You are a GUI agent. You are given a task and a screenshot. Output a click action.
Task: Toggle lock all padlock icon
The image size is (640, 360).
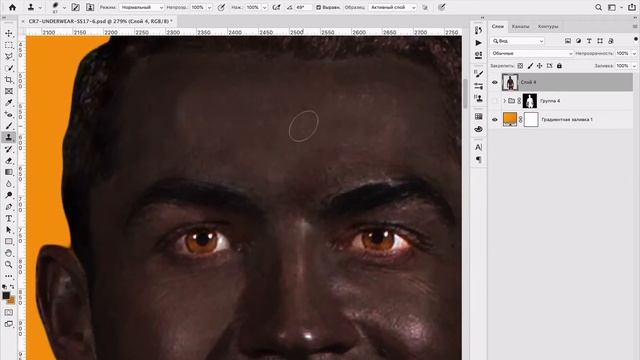tap(559, 66)
